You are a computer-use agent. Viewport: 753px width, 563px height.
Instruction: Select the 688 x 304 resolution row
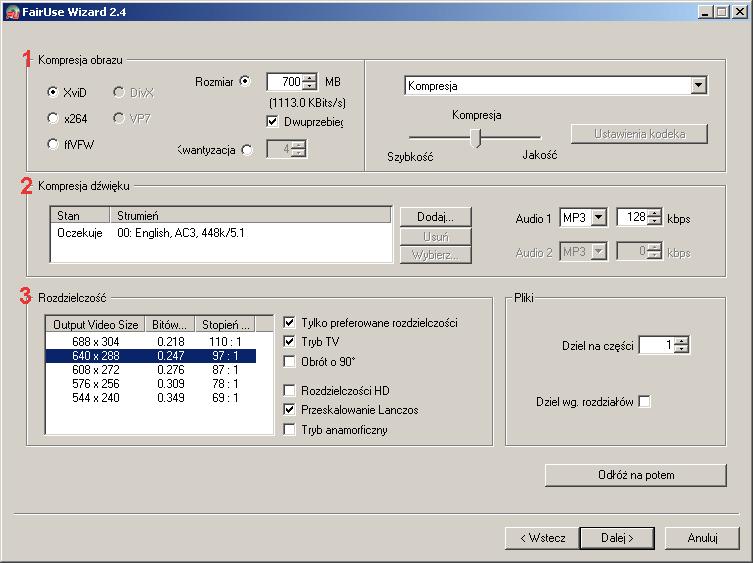click(151, 342)
